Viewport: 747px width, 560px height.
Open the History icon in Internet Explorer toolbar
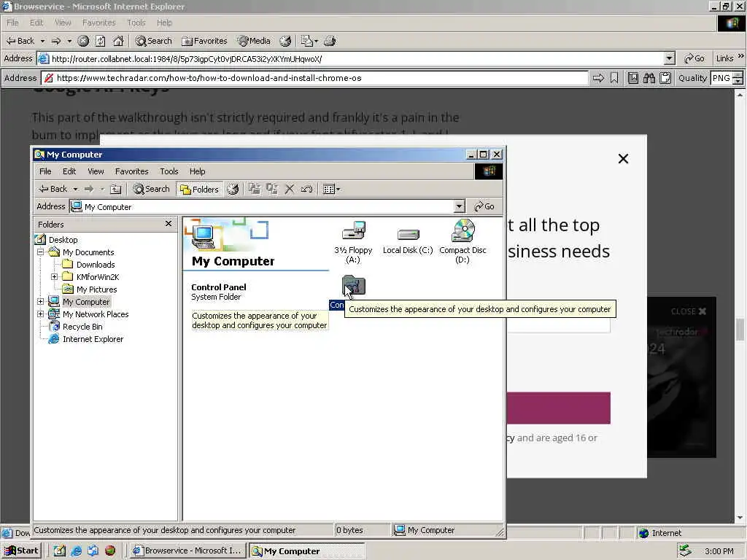(285, 41)
